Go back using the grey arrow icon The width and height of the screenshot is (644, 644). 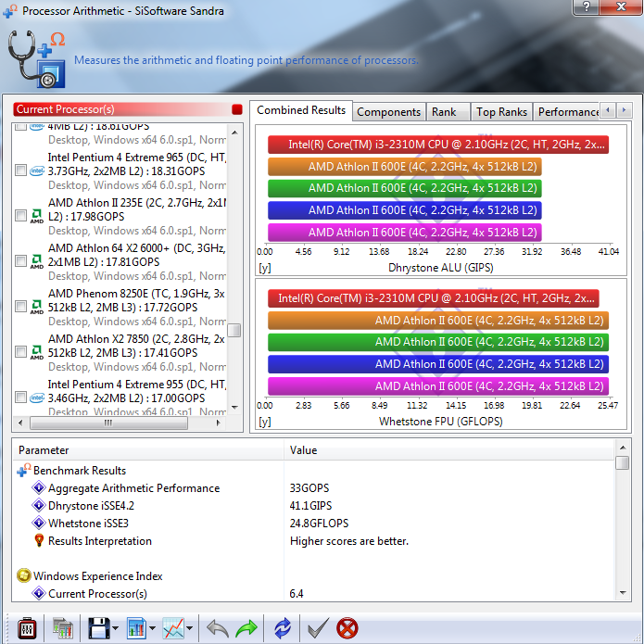[x=217, y=628]
